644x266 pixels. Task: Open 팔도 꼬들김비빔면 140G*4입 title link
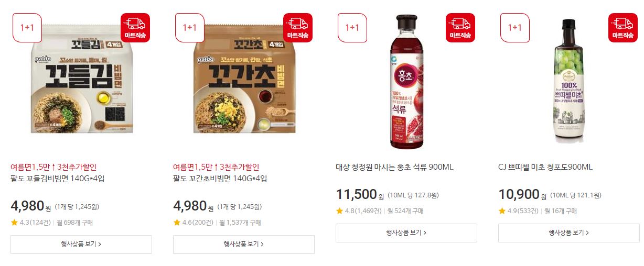[58, 179]
